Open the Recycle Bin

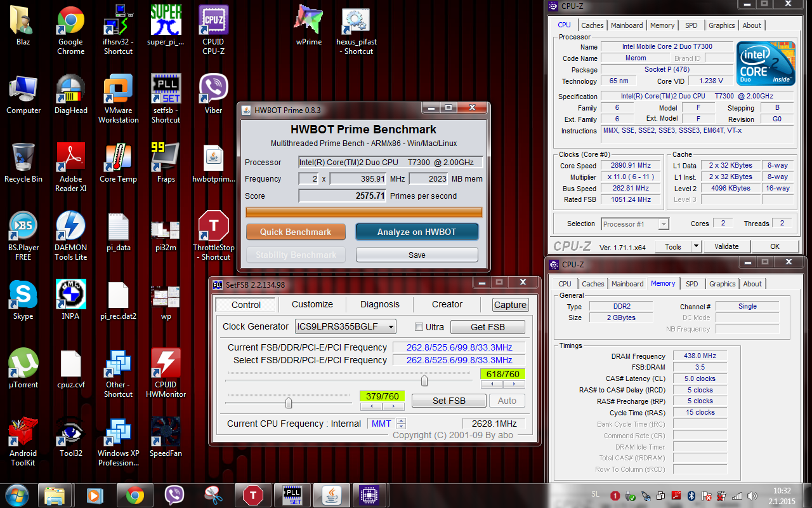pos(23,163)
